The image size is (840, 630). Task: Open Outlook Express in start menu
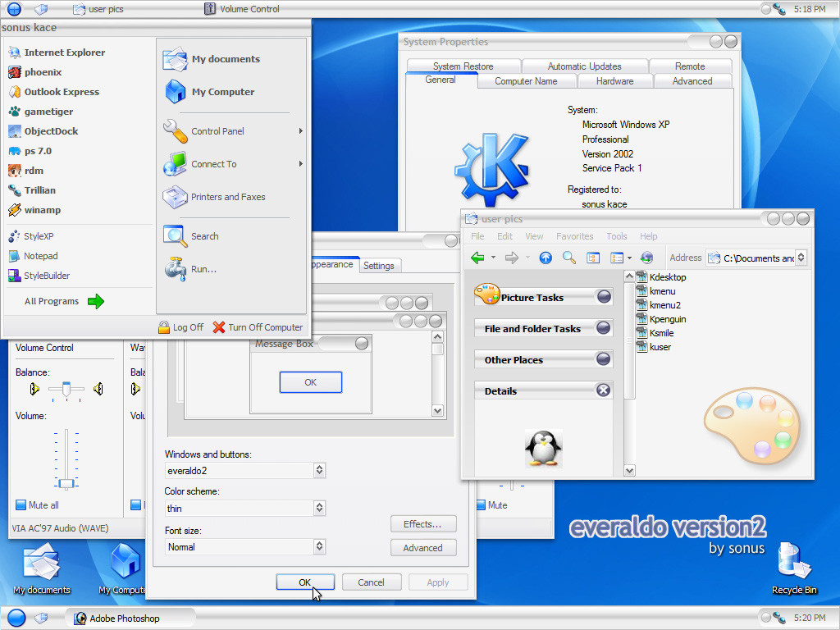click(x=54, y=92)
